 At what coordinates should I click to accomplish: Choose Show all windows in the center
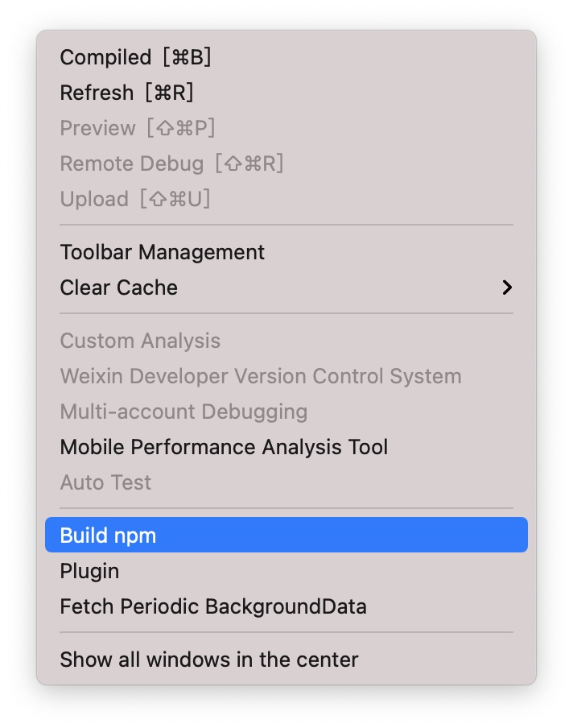209,660
